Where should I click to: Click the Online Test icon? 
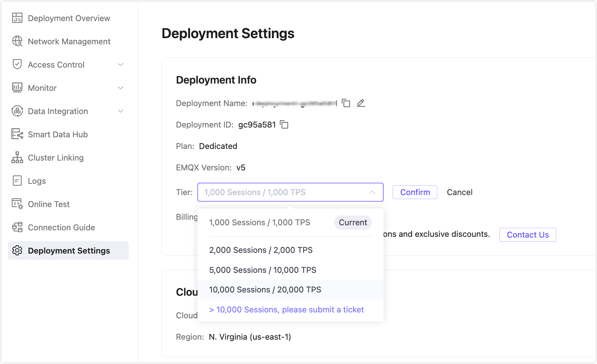(x=17, y=204)
